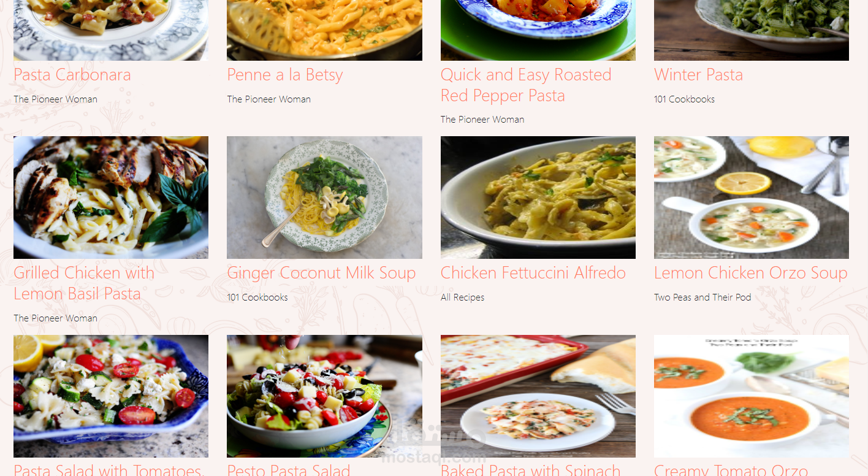Open the Pasta Carbonara recipe title
This screenshot has width=868, height=476.
click(72, 75)
